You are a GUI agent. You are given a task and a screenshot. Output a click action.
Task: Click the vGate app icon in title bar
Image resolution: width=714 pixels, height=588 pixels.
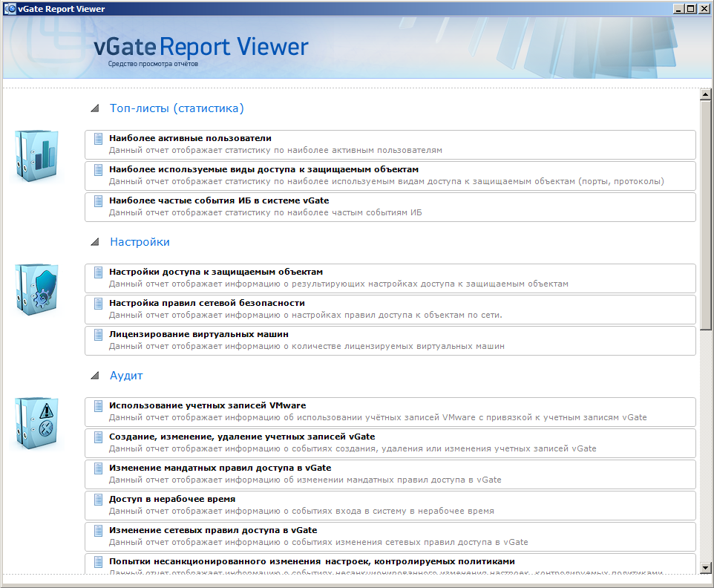coord(10,9)
